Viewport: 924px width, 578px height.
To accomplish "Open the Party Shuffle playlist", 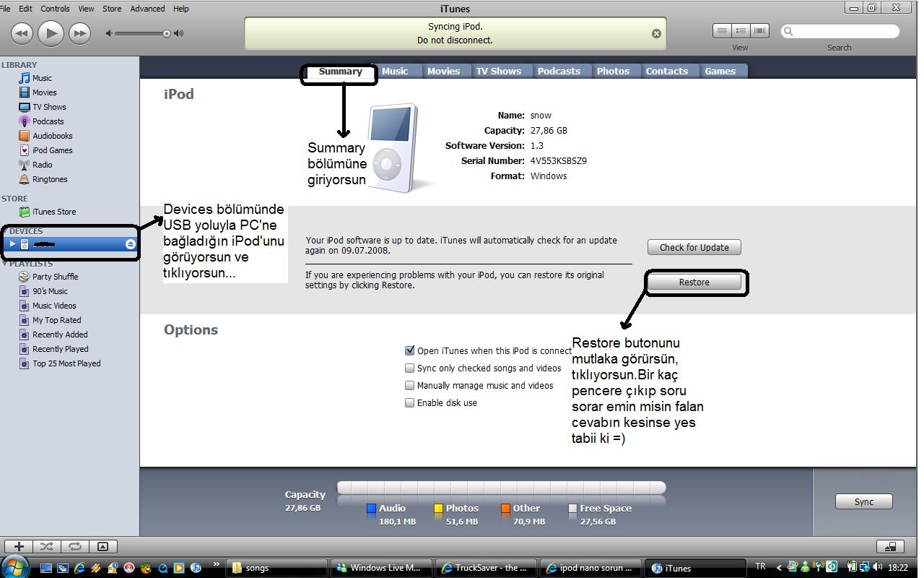I will (55, 277).
